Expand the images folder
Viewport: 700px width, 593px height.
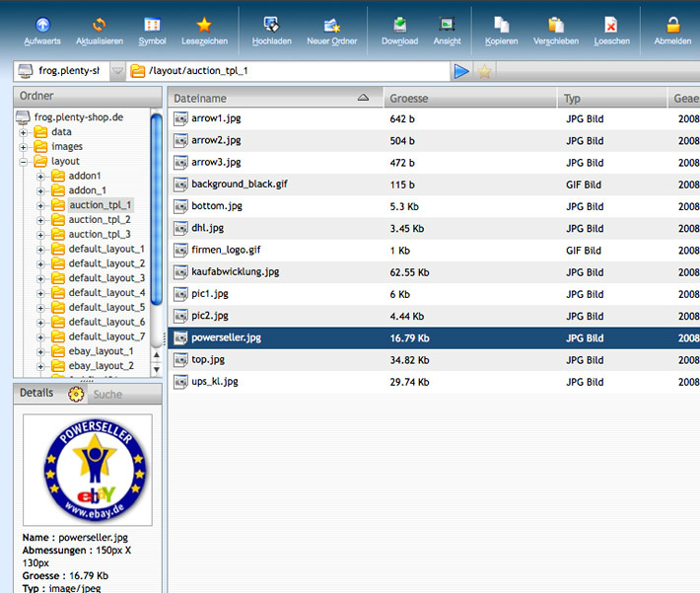24,147
